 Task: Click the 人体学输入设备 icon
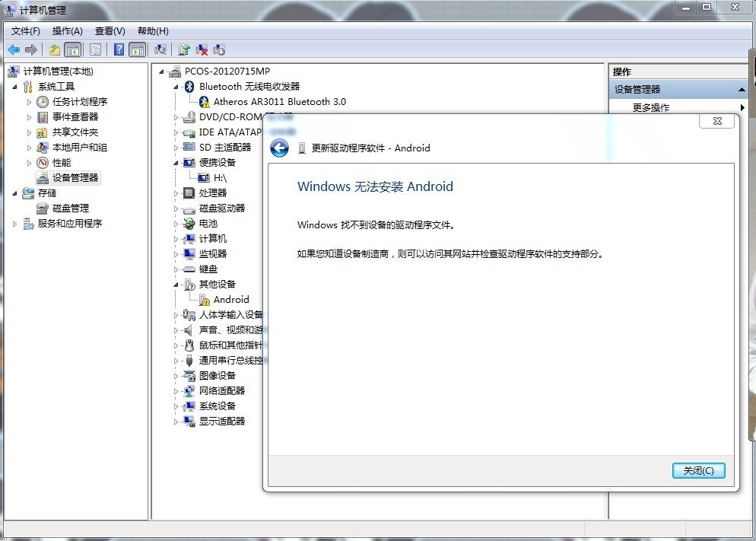189,315
